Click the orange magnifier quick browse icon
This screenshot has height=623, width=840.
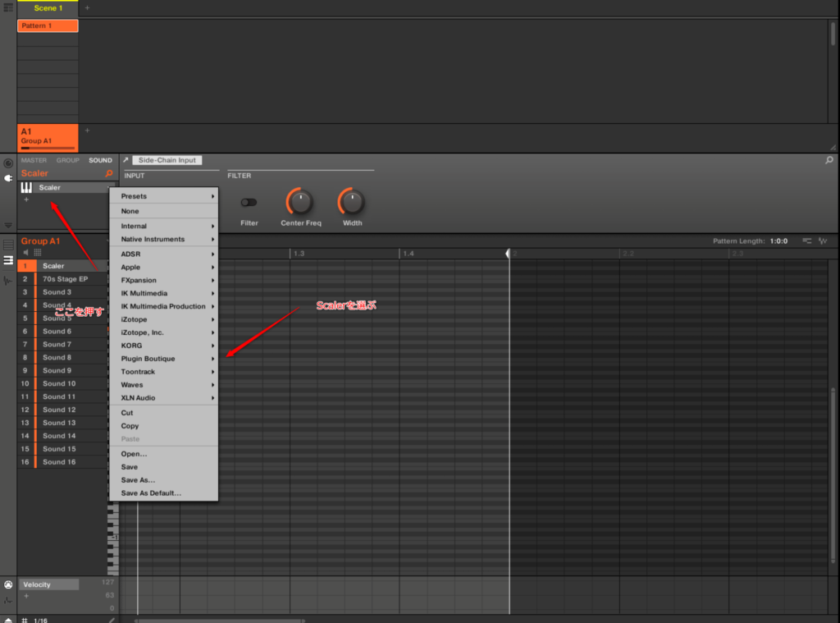pos(109,174)
